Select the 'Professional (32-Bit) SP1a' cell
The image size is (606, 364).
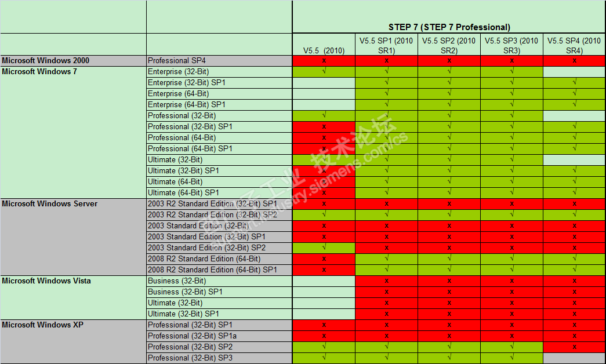220,336
